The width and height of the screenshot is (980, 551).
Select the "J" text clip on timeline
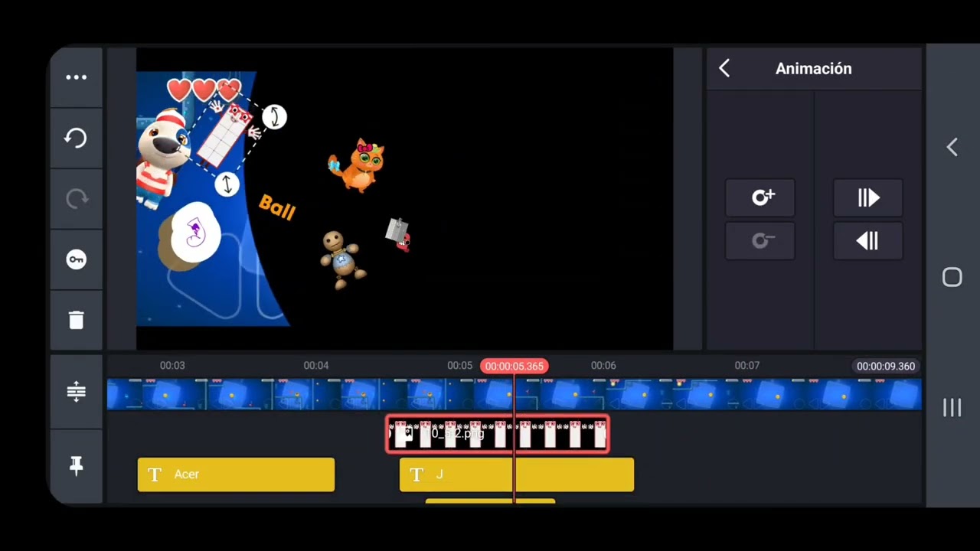517,474
